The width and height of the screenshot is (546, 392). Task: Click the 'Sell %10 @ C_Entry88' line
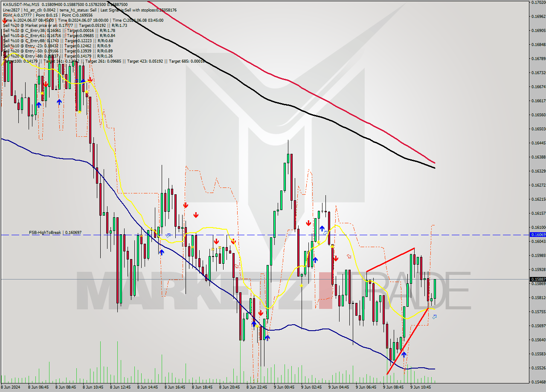pos(58,40)
